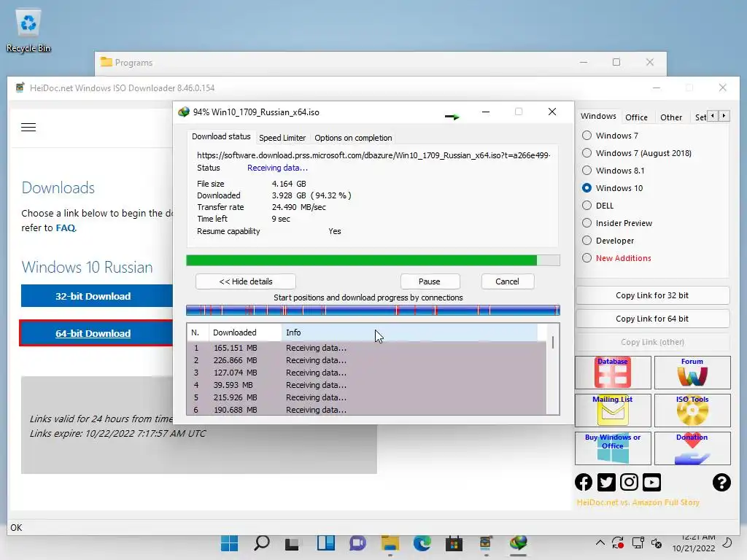Open the Donation tile
Viewport: 747px width, 560px height.
(692, 448)
